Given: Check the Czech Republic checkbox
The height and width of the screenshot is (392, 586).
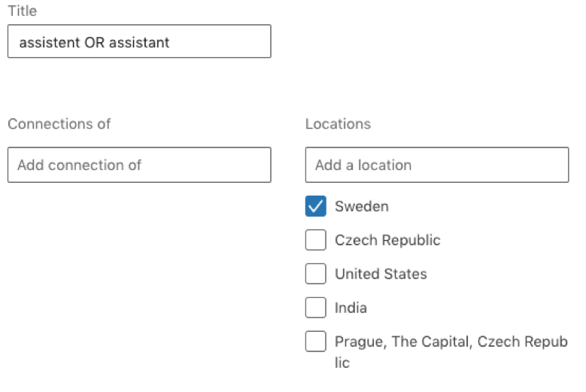Looking at the screenshot, I should (x=315, y=240).
